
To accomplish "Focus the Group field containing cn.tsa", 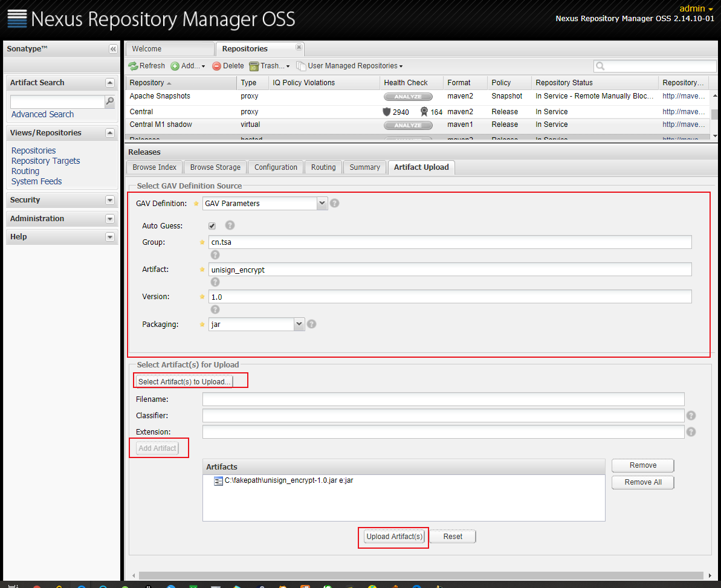I will coord(450,242).
